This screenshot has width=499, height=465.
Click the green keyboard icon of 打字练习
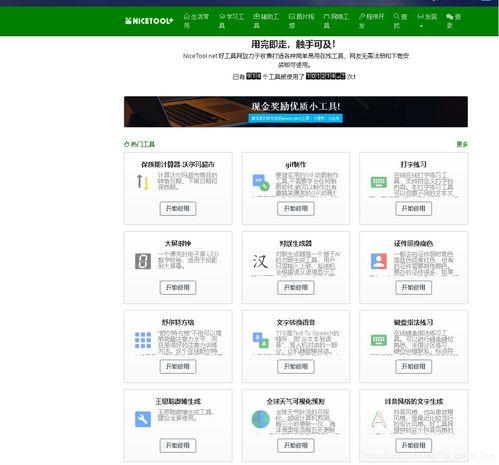tap(379, 182)
